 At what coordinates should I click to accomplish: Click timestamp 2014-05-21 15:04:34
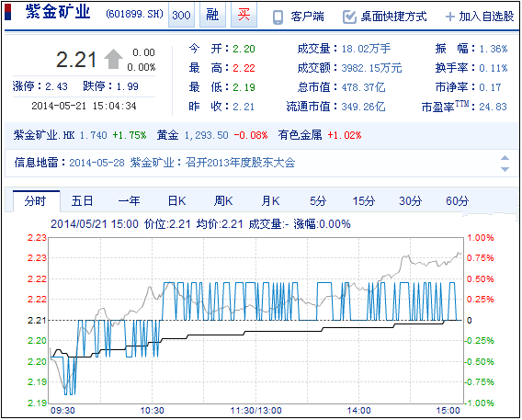pyautogui.click(x=84, y=106)
